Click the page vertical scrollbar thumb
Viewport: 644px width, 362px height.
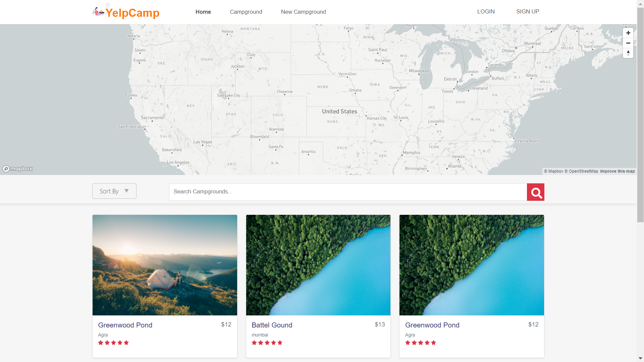[640, 114]
